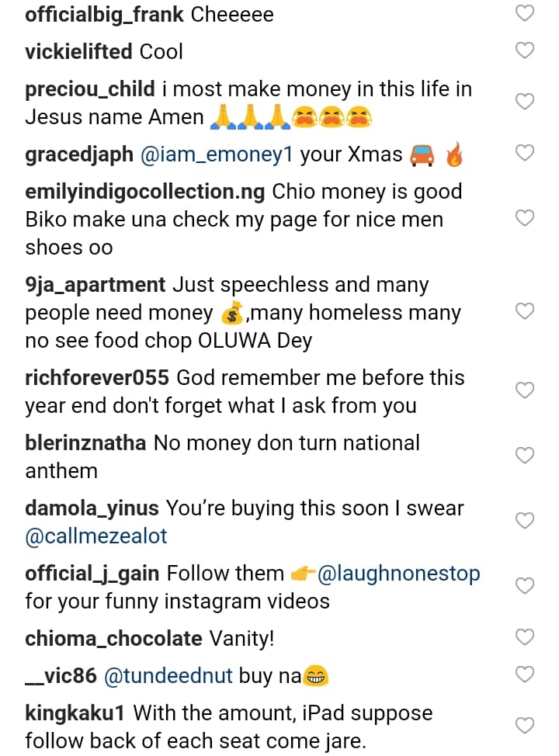The height and width of the screenshot is (756, 559).
Task: Toggle like on official_j_gain's comment
Action: pyautogui.click(x=526, y=586)
